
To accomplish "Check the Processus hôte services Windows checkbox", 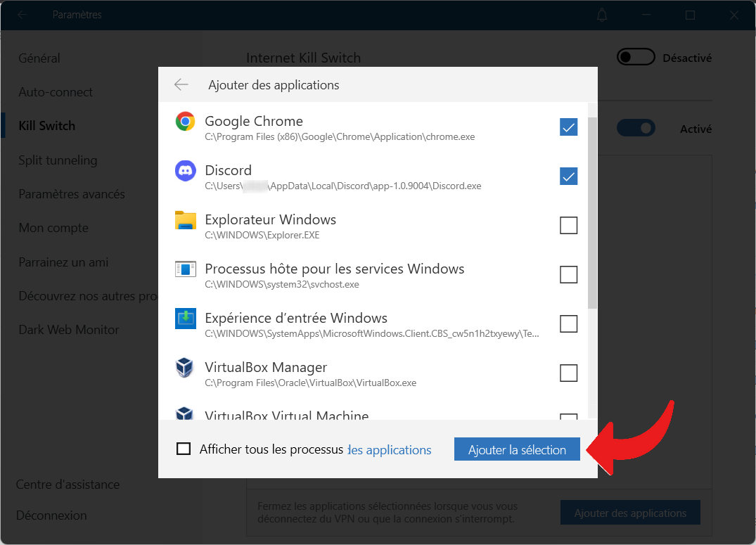I will [x=568, y=274].
